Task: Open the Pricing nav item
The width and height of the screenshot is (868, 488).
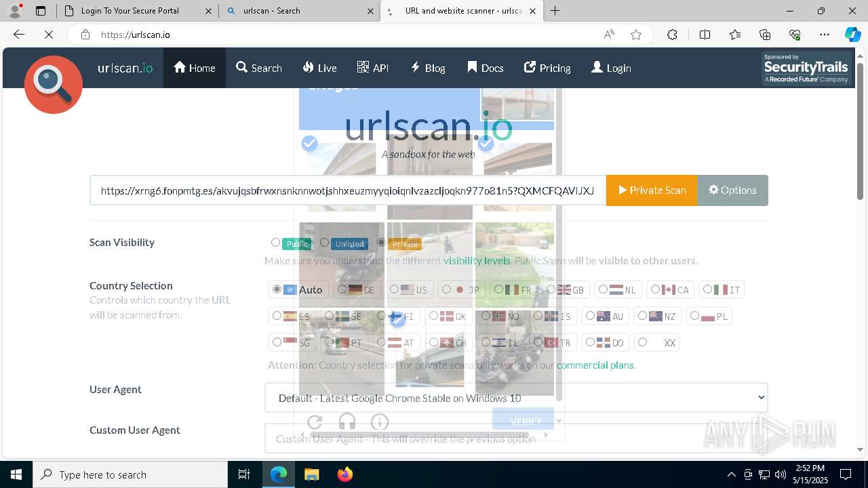Action: [547, 68]
